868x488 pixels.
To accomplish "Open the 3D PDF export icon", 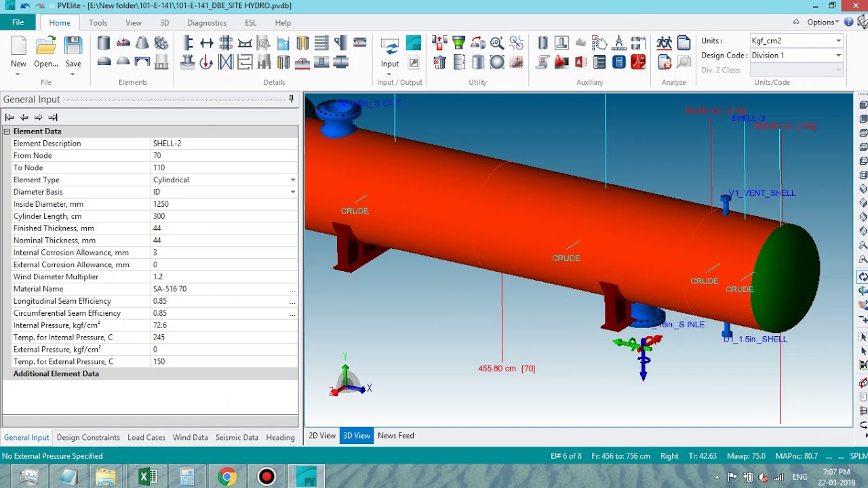I will [638, 62].
